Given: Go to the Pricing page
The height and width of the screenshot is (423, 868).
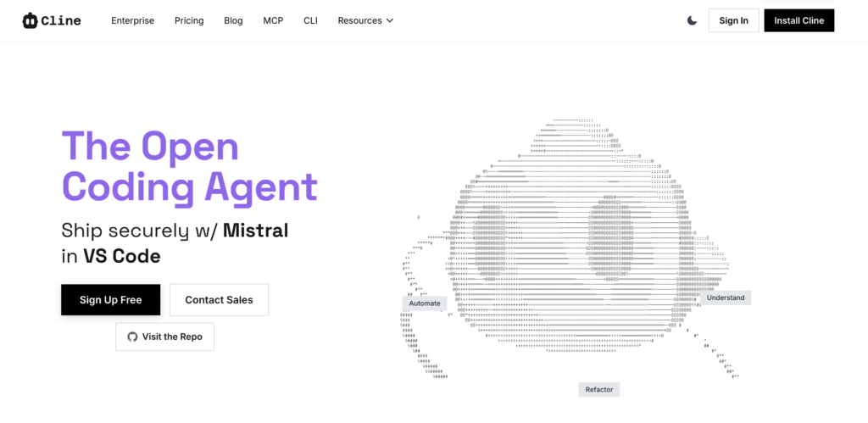Looking at the screenshot, I should 189,20.
